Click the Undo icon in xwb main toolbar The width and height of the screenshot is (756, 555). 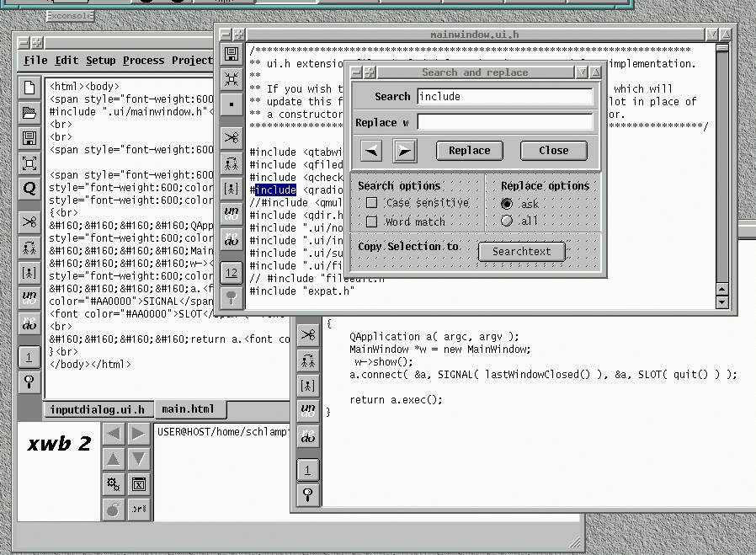29,297
